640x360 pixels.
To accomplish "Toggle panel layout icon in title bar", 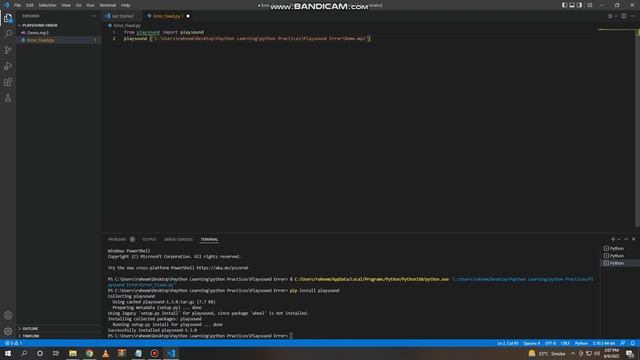I will 572,5.
